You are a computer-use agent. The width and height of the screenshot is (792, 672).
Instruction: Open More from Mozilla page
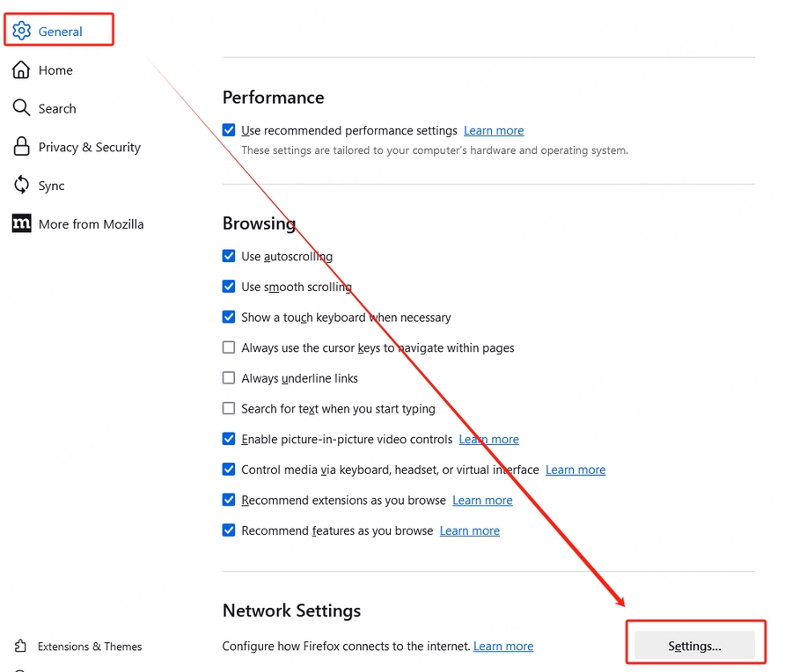[x=91, y=224]
